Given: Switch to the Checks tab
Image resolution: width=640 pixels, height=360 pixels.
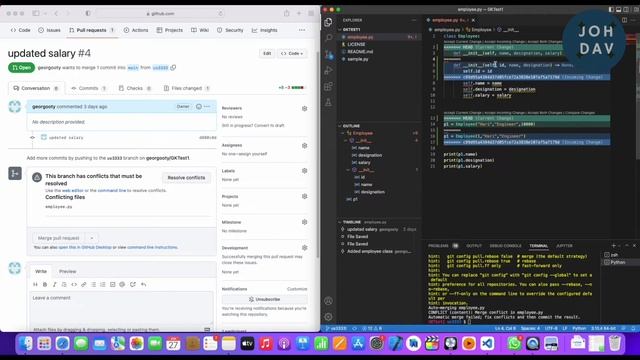Looking at the screenshot, I should click(135, 88).
